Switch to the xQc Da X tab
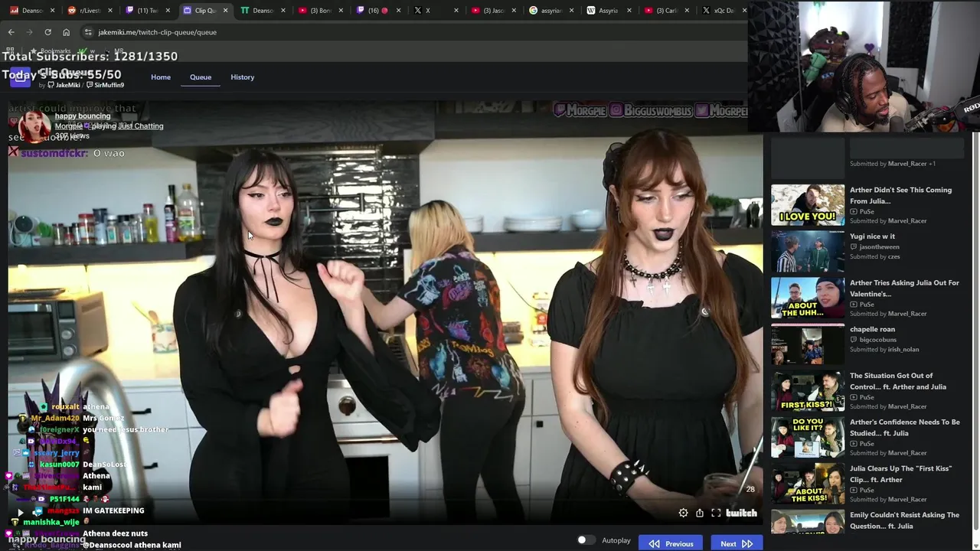Screen dimensions: 980x551 pos(724,11)
